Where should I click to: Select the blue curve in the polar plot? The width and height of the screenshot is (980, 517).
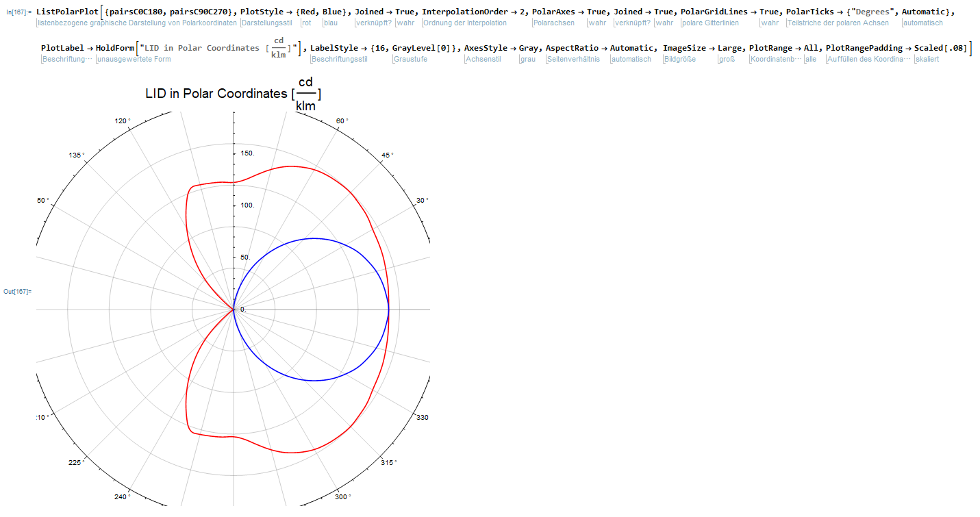(x=314, y=238)
